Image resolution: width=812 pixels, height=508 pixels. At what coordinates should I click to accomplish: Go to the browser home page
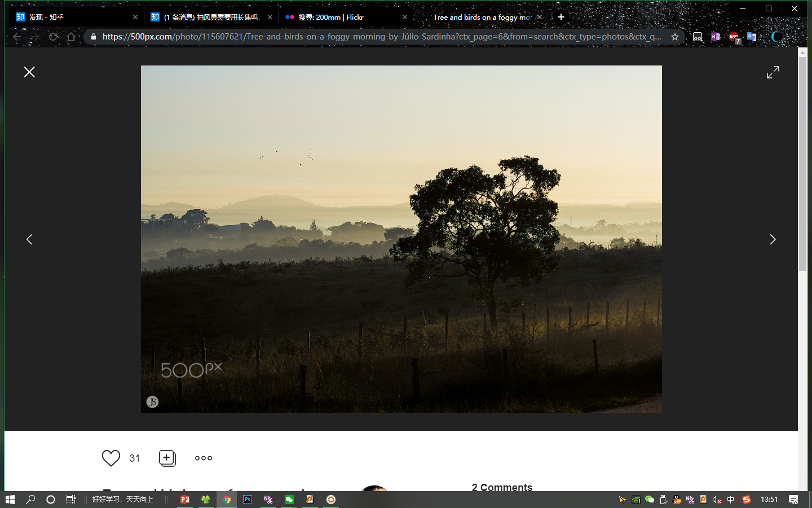(x=71, y=37)
